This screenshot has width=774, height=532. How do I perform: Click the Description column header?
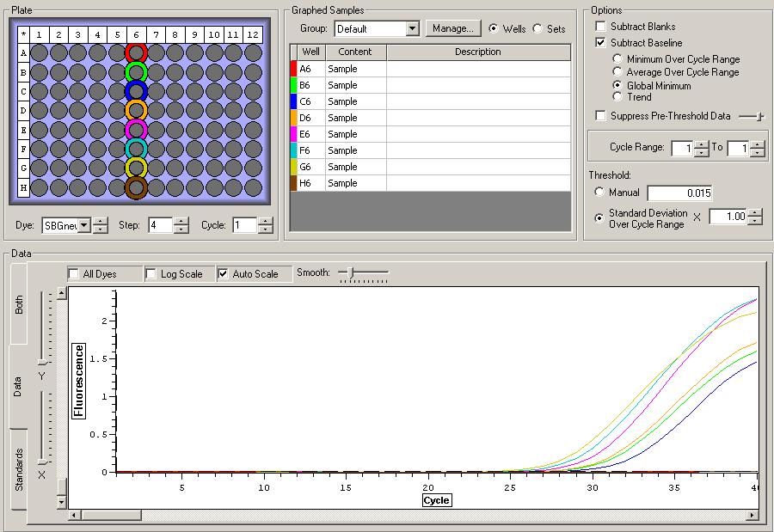[x=478, y=52]
